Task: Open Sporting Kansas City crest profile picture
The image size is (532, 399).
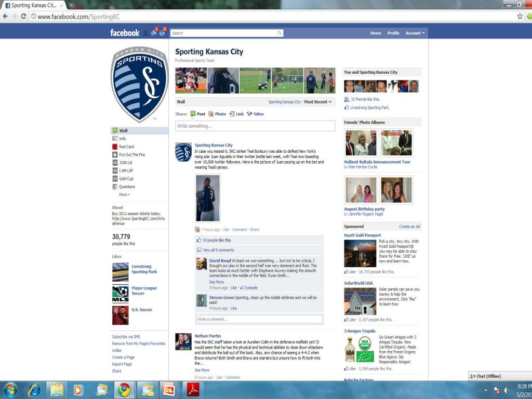Action: pyautogui.click(x=139, y=84)
